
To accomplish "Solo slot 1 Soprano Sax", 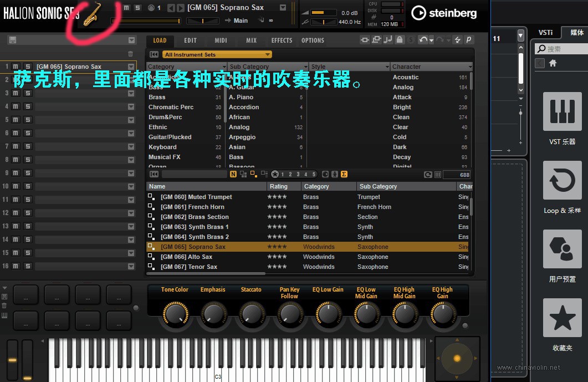I will tap(28, 67).
